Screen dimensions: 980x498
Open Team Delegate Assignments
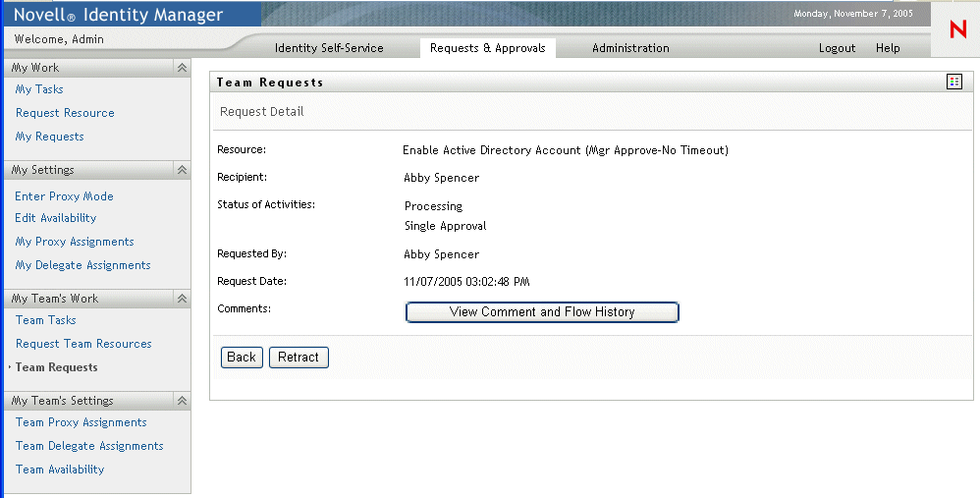coord(89,446)
